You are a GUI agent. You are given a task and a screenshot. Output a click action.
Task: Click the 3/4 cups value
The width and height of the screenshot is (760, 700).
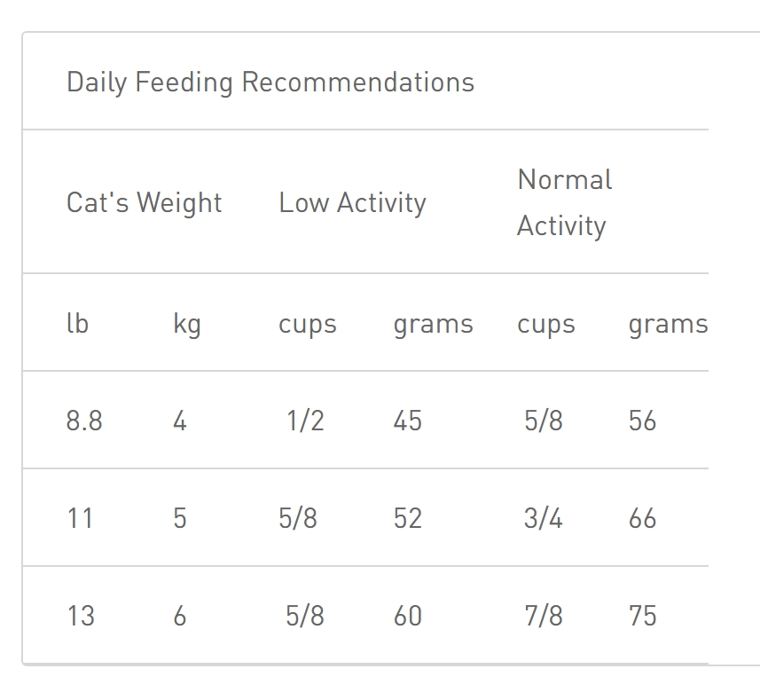[x=543, y=518]
